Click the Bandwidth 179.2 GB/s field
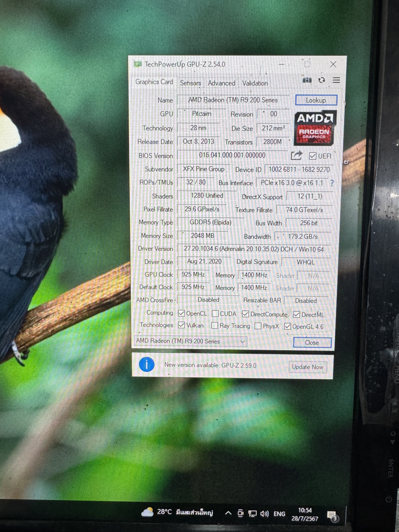This screenshot has width=399, height=532. tap(303, 236)
